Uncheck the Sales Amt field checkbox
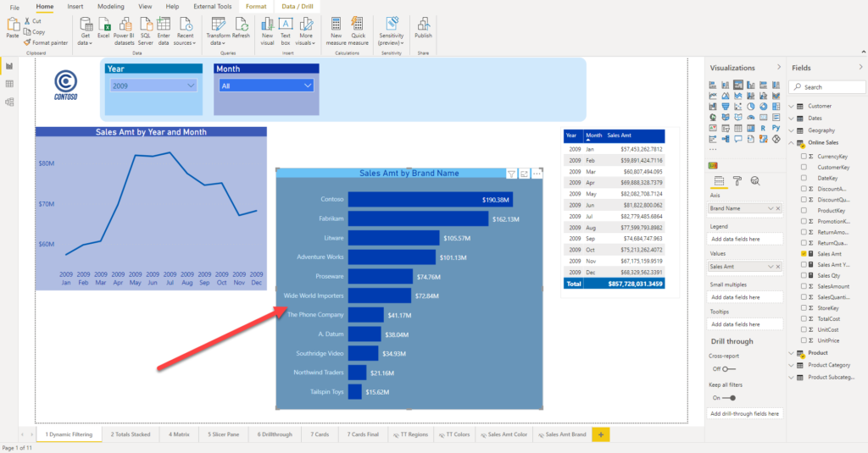This screenshot has width=868, height=453. point(804,254)
